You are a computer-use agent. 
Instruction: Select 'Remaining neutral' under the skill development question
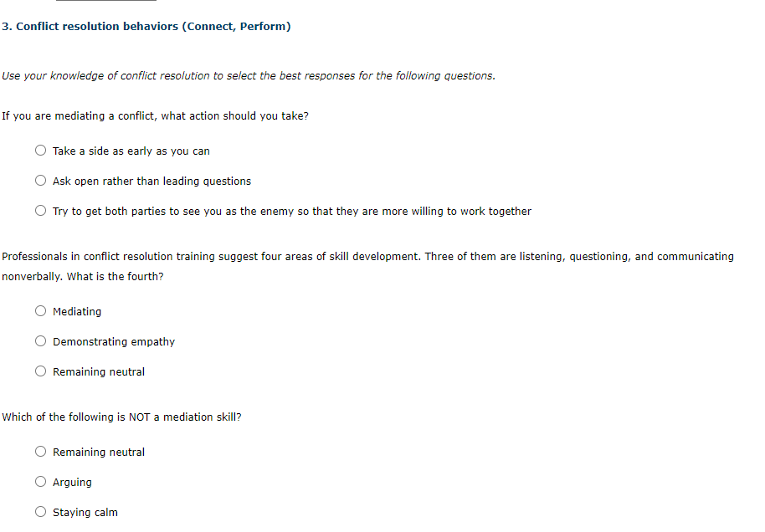point(40,371)
